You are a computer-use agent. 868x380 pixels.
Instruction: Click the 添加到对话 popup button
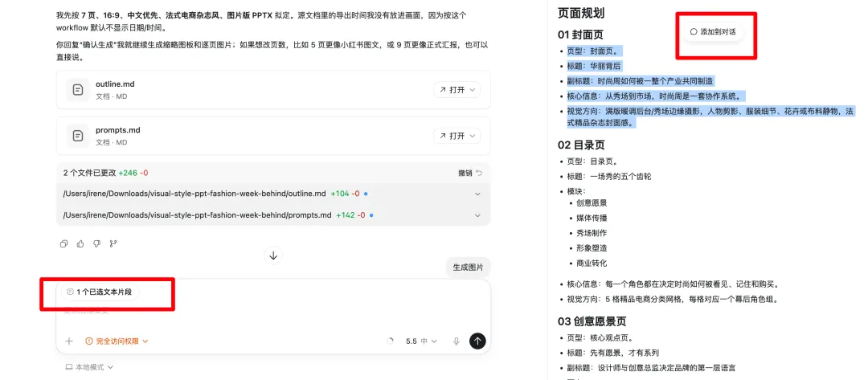point(713,31)
